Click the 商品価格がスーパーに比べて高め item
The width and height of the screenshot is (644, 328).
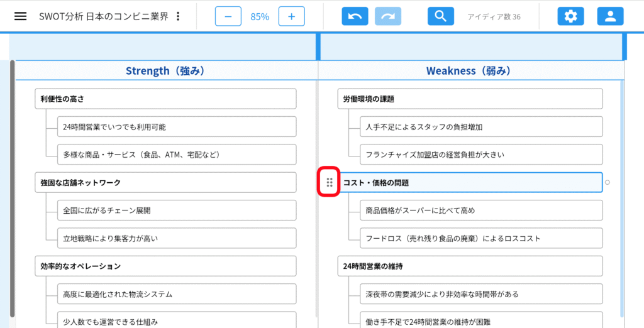(x=480, y=210)
